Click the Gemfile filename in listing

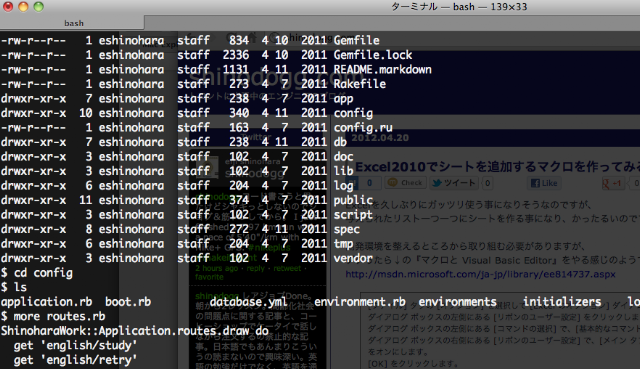(356, 40)
